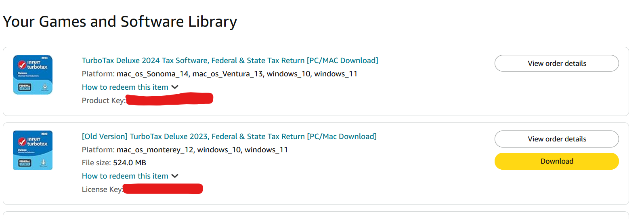Click download arrow icon on TurboTax 2024 box art
This screenshot has width=644, height=219.
tap(45, 86)
